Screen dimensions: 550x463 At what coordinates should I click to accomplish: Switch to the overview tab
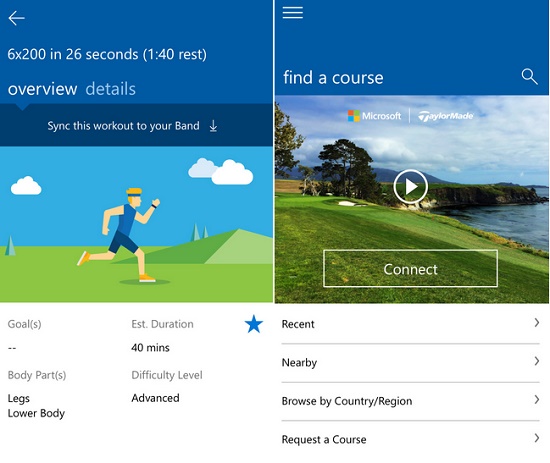point(42,89)
